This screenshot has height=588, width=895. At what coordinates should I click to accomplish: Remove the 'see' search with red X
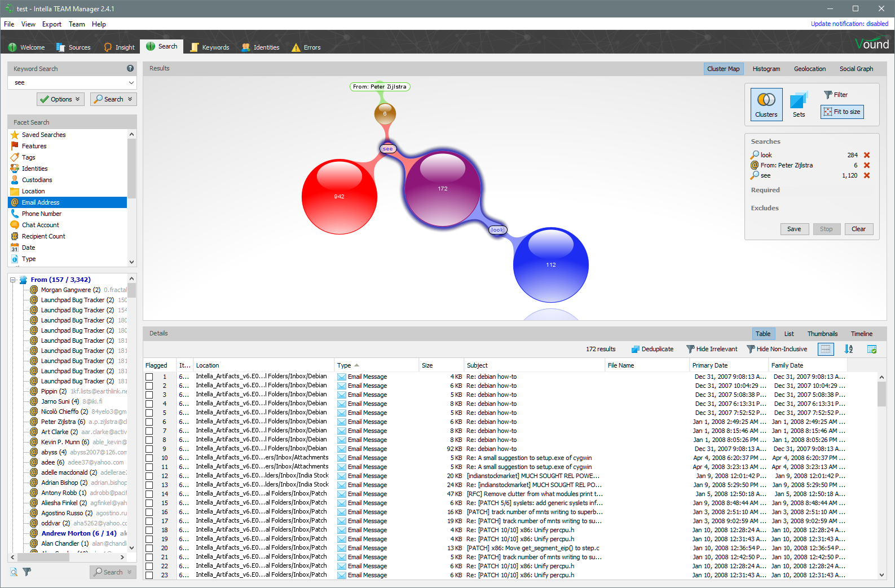[x=867, y=175]
